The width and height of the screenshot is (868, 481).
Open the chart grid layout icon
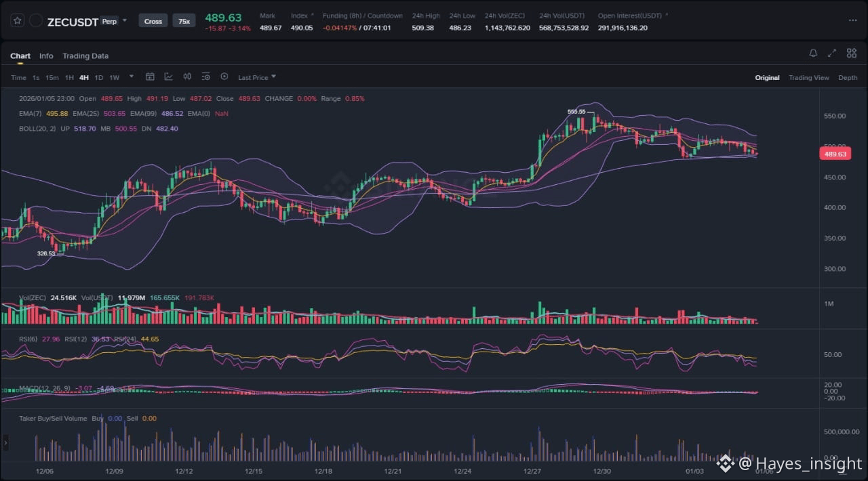pos(851,53)
